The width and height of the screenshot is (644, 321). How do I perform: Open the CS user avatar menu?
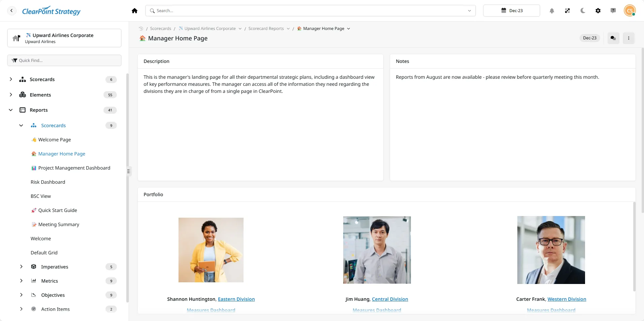630,10
